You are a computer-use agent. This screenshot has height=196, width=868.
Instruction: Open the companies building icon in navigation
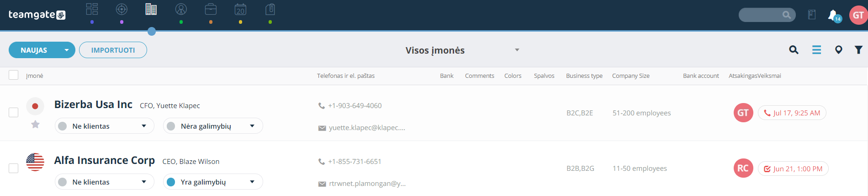151,9
